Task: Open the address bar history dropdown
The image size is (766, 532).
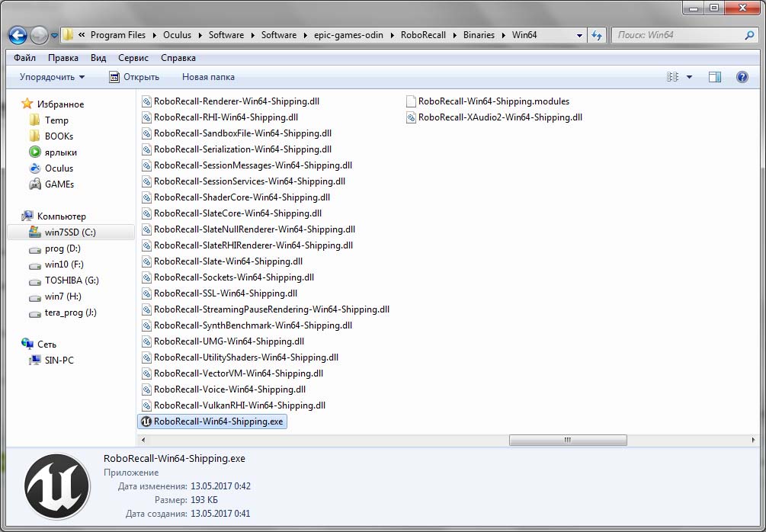Action: pyautogui.click(x=579, y=35)
